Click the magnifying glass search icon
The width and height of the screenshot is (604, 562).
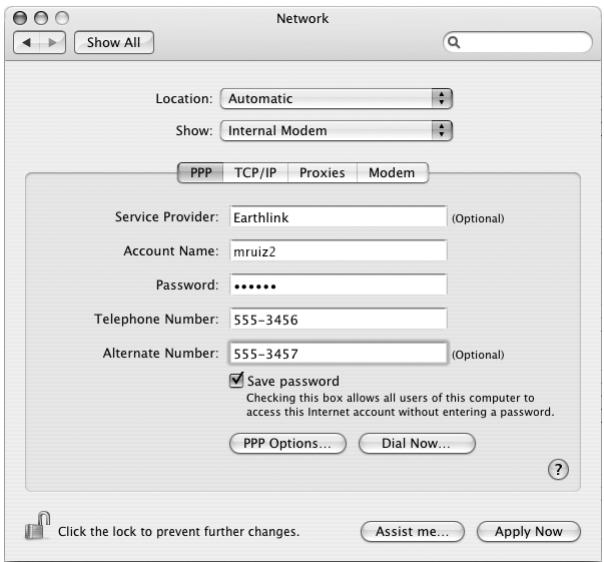click(454, 42)
